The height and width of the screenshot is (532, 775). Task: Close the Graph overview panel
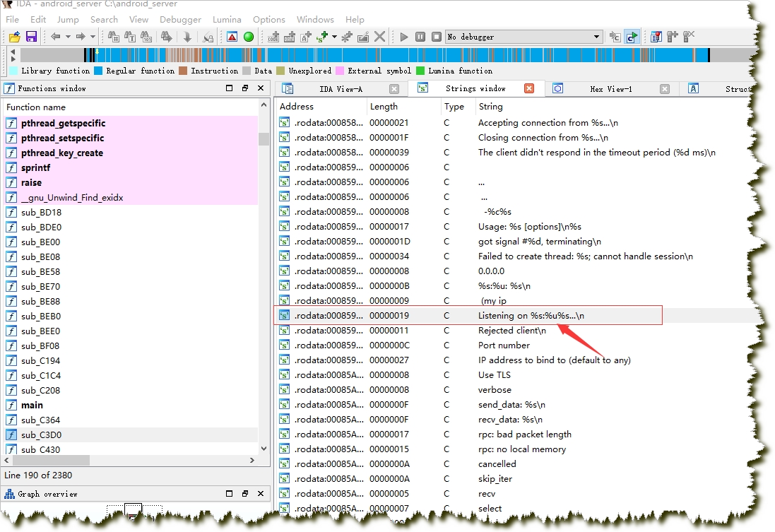click(261, 493)
